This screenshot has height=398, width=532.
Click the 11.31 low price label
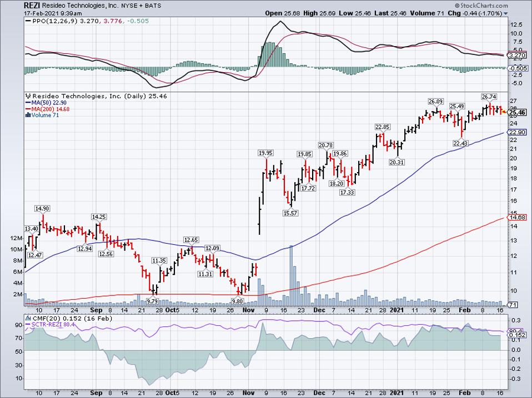point(205,274)
